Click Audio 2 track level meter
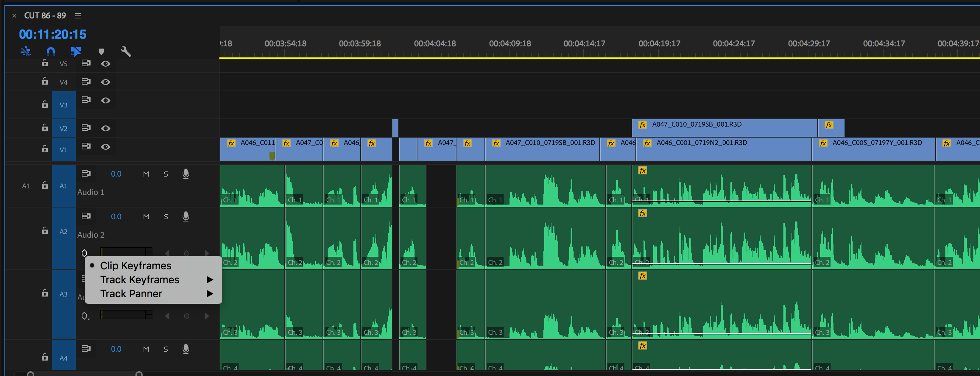The image size is (980, 376). [126, 252]
